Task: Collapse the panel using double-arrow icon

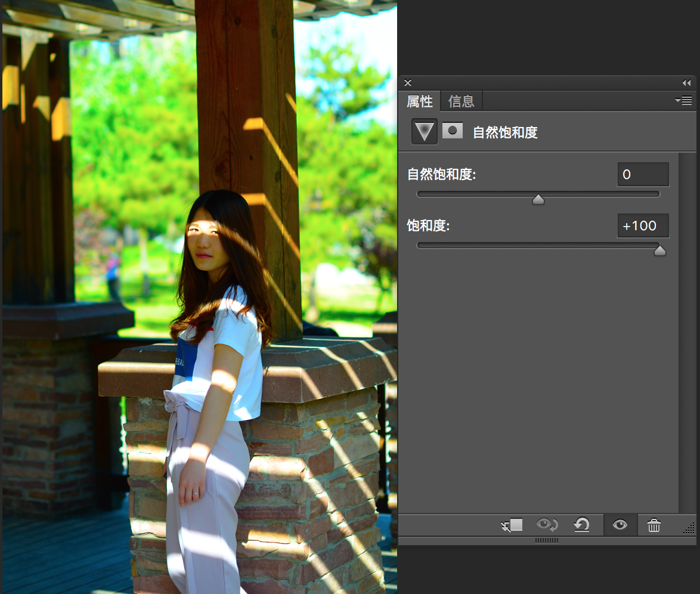Action: [687, 83]
